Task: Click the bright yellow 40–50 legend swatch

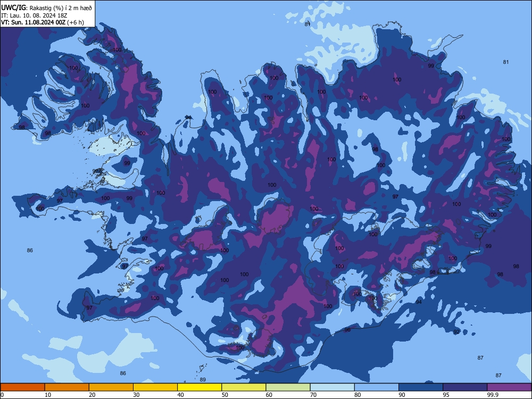Action: tap(199, 387)
